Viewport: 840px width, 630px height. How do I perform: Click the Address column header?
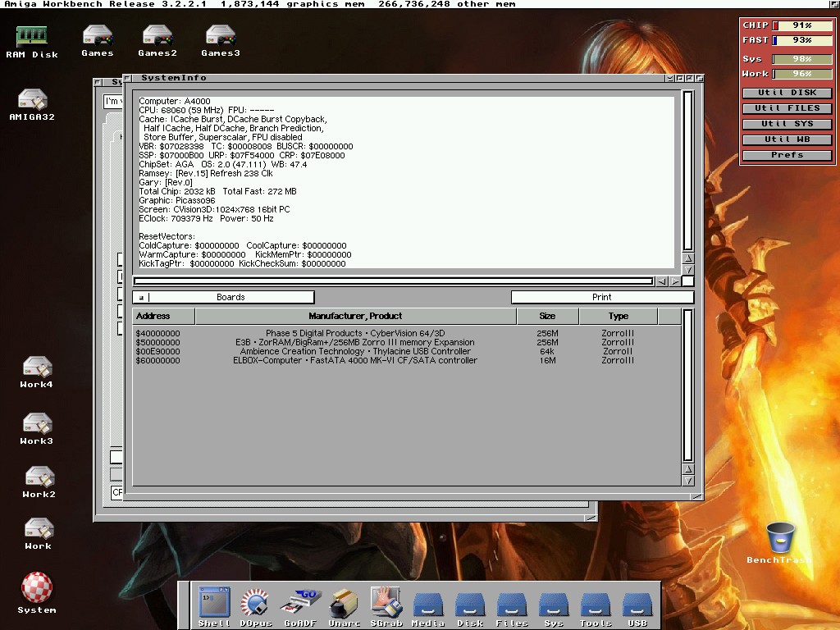[x=163, y=316]
